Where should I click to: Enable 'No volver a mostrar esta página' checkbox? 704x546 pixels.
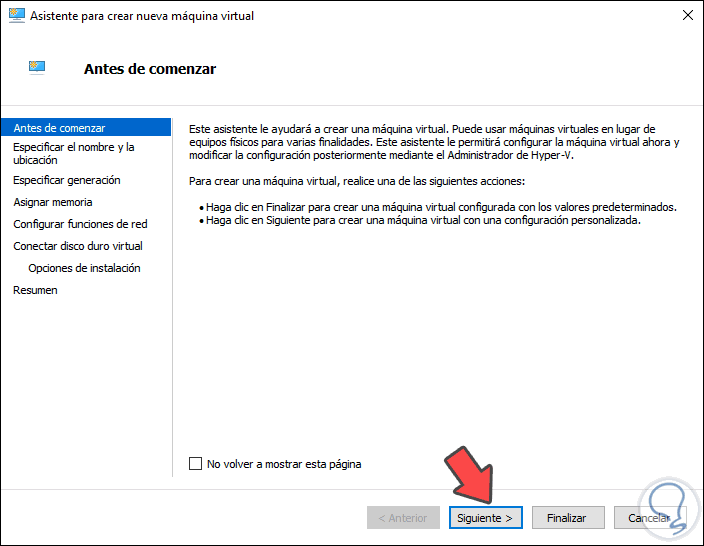(x=195, y=464)
